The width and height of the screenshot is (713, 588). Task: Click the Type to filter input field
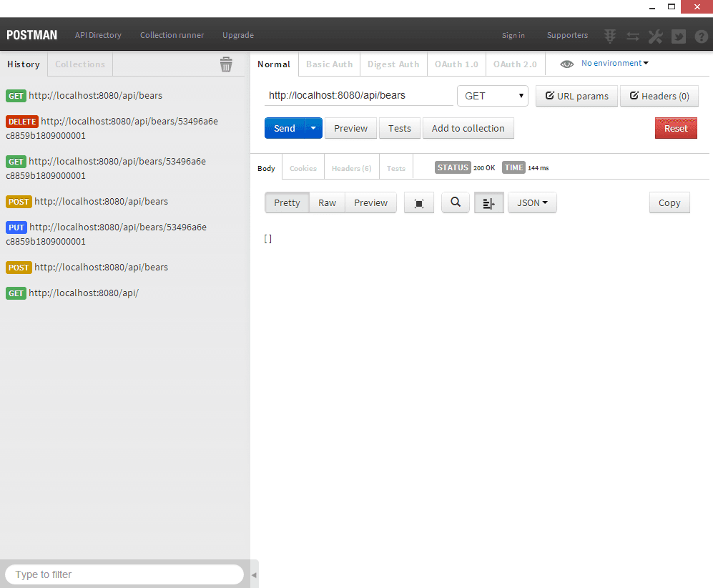pos(123,574)
